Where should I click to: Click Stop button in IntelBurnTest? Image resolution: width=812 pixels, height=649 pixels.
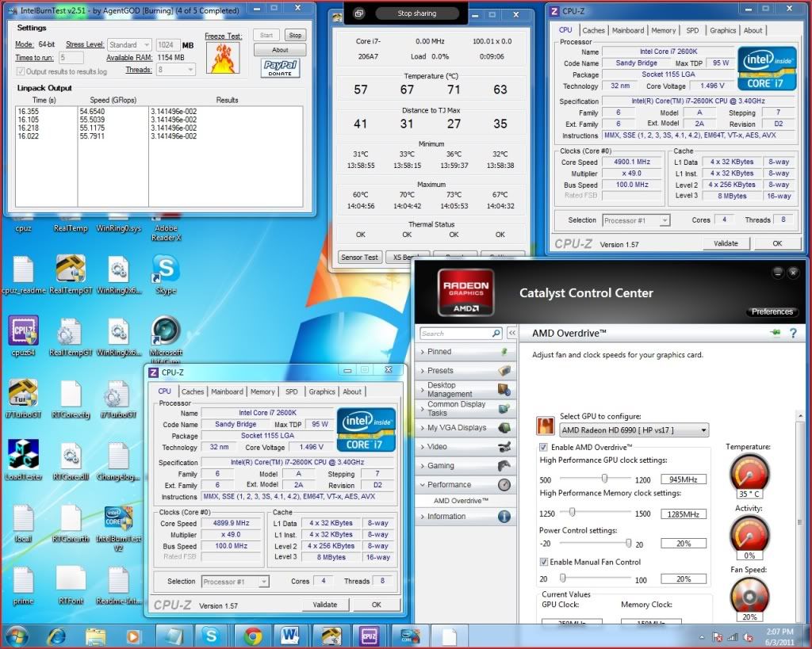click(x=295, y=35)
